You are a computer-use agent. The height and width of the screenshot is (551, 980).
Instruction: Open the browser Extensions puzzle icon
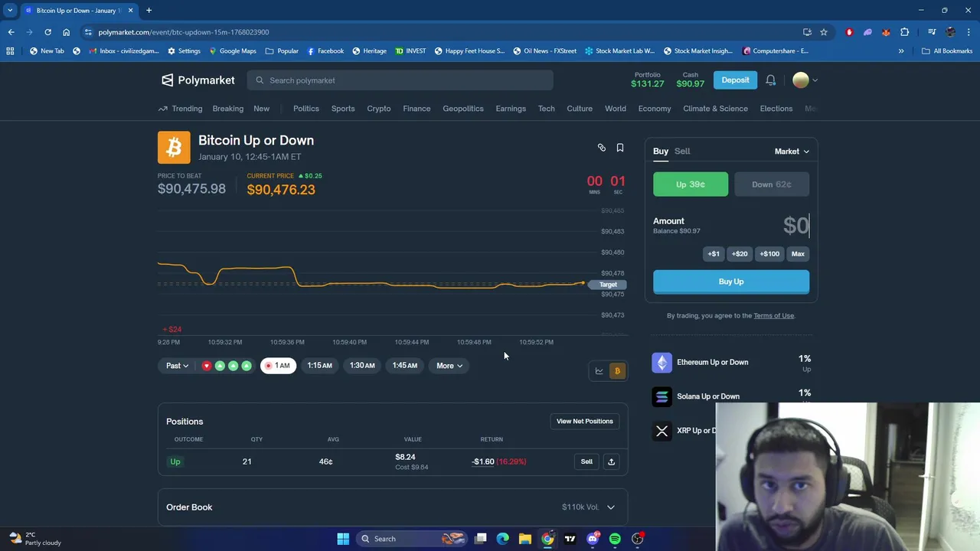coord(905,32)
